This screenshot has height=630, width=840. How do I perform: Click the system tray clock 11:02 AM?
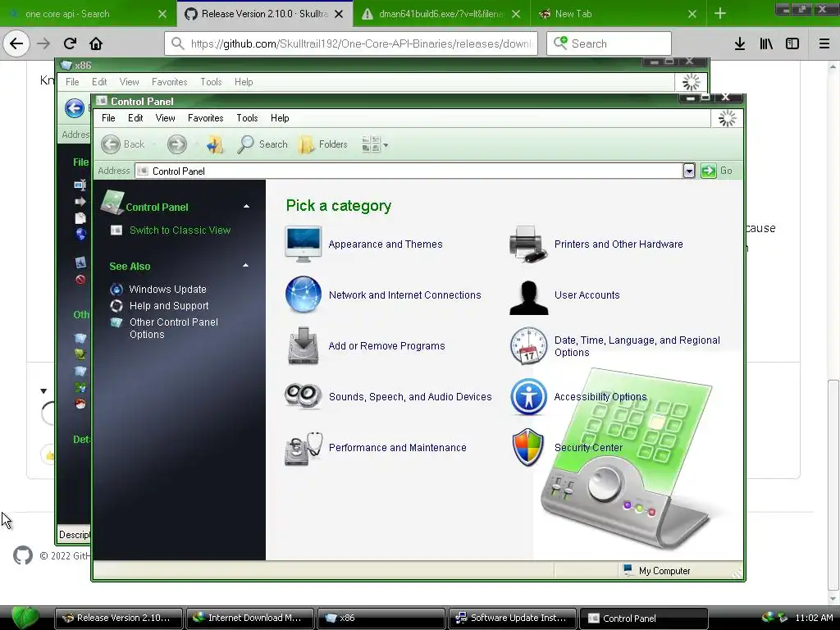[814, 618]
